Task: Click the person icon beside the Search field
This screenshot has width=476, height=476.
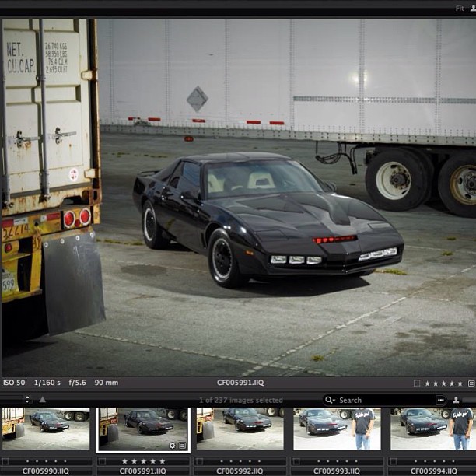Action: (456, 400)
